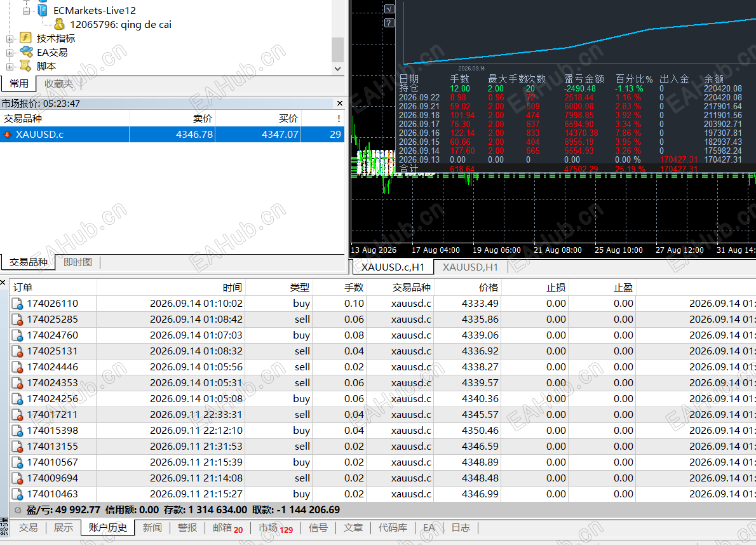The image size is (756, 545).
Task: Expand the 脚本 tree node
Action: (x=10, y=67)
